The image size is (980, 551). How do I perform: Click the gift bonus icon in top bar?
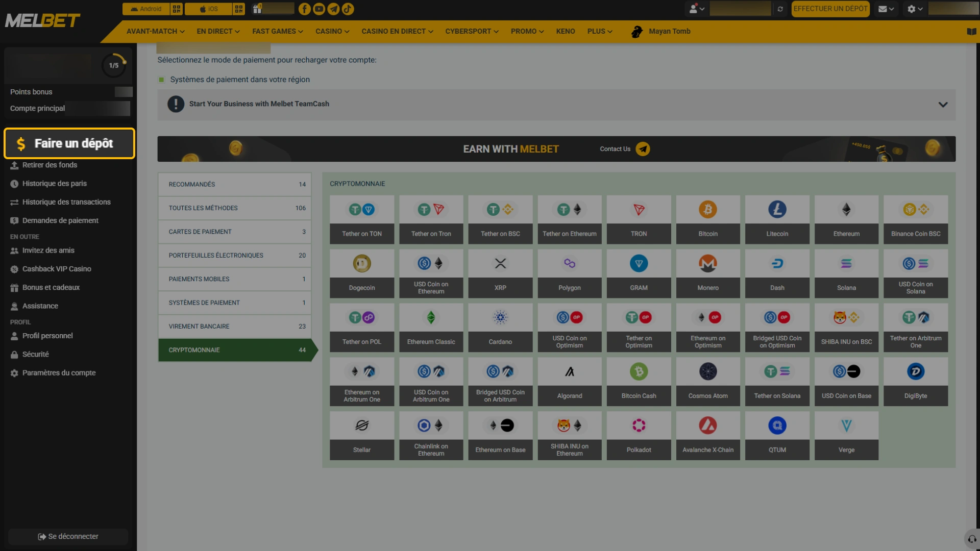point(257,9)
